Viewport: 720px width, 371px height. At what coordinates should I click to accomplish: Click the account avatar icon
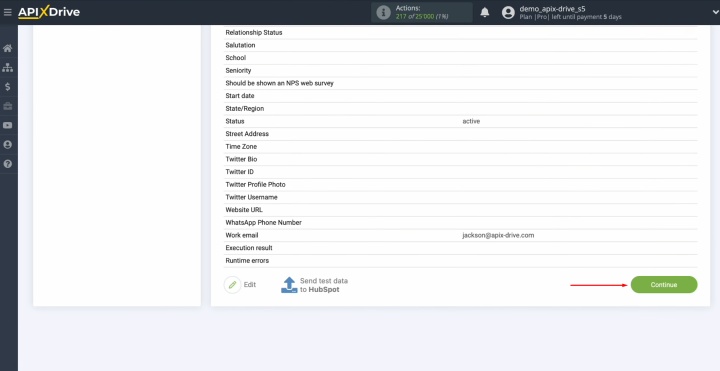tap(508, 12)
